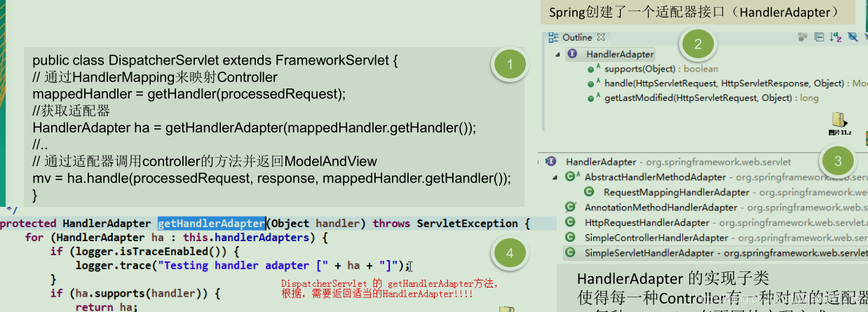Click 'mappedHandler = getHandler(processedRequest);' line

(189, 94)
